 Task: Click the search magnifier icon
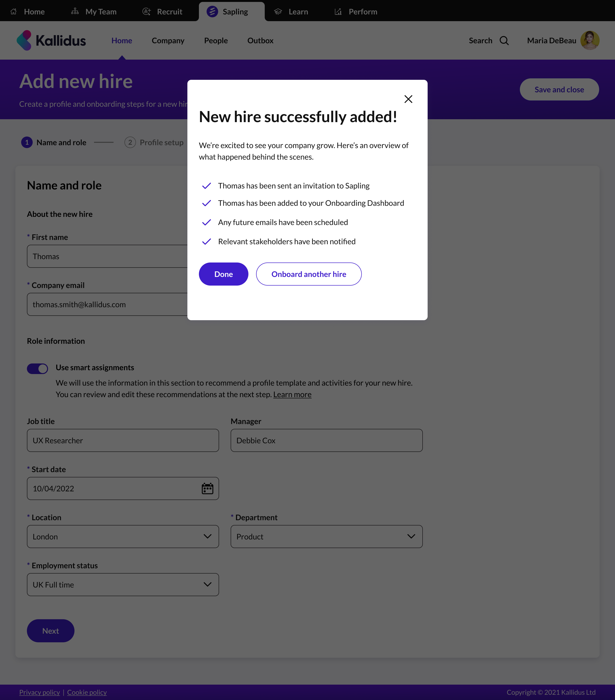click(504, 41)
